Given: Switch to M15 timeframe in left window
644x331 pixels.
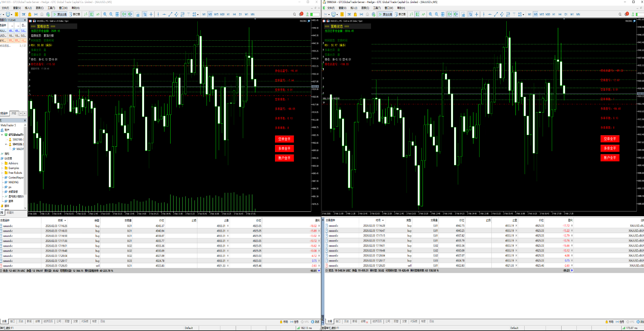Looking at the screenshot, I should 216,14.
